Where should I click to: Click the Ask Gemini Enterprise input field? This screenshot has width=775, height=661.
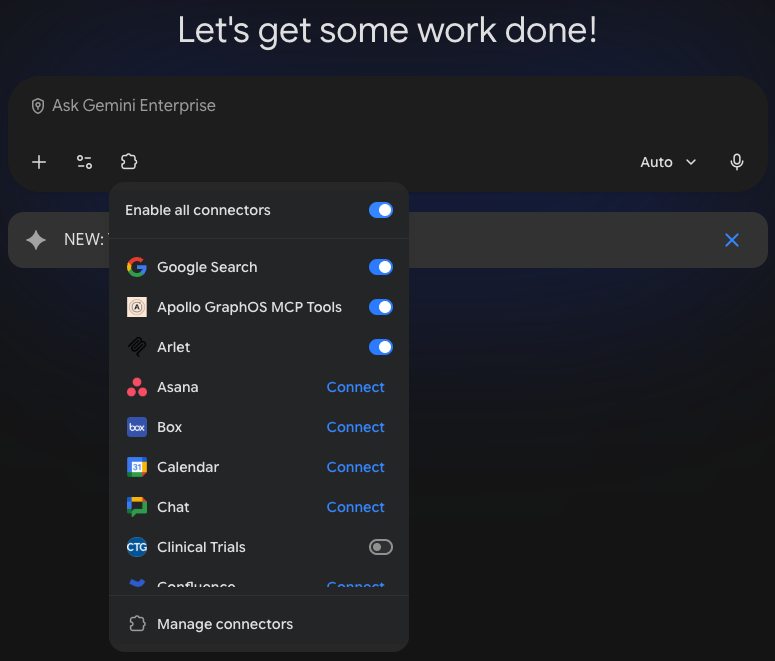[388, 106]
